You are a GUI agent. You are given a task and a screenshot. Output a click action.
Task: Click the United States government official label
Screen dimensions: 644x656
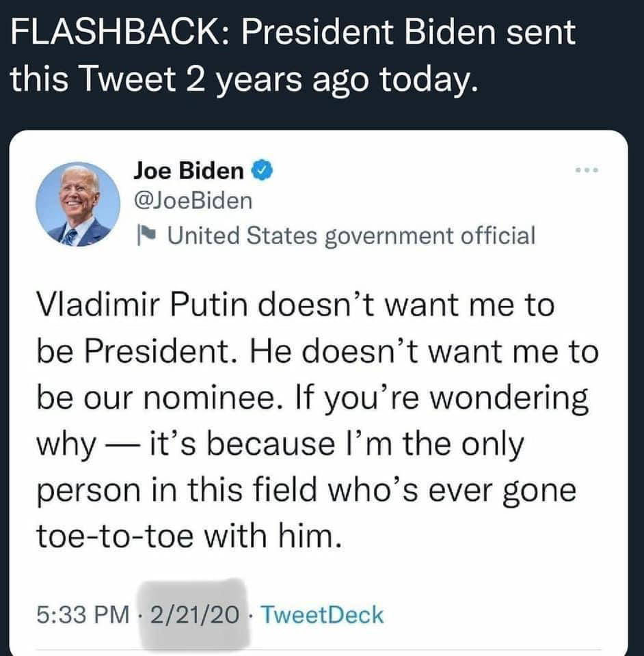tap(351, 236)
